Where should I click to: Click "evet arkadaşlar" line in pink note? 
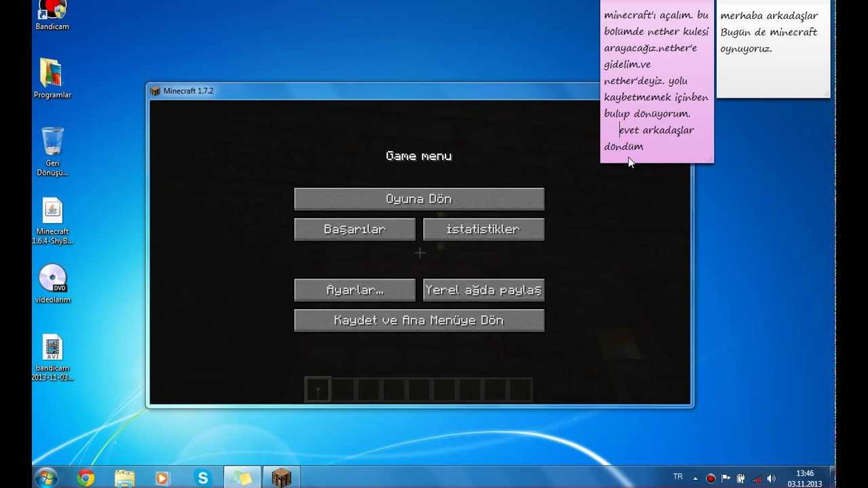click(656, 130)
